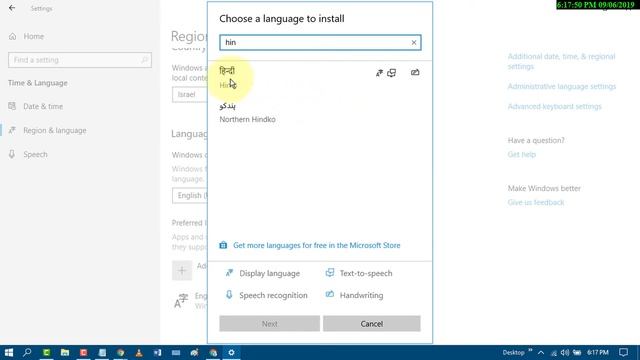Click the Date & time sidebar icon
This screenshot has width=640, height=360.
coord(12,106)
